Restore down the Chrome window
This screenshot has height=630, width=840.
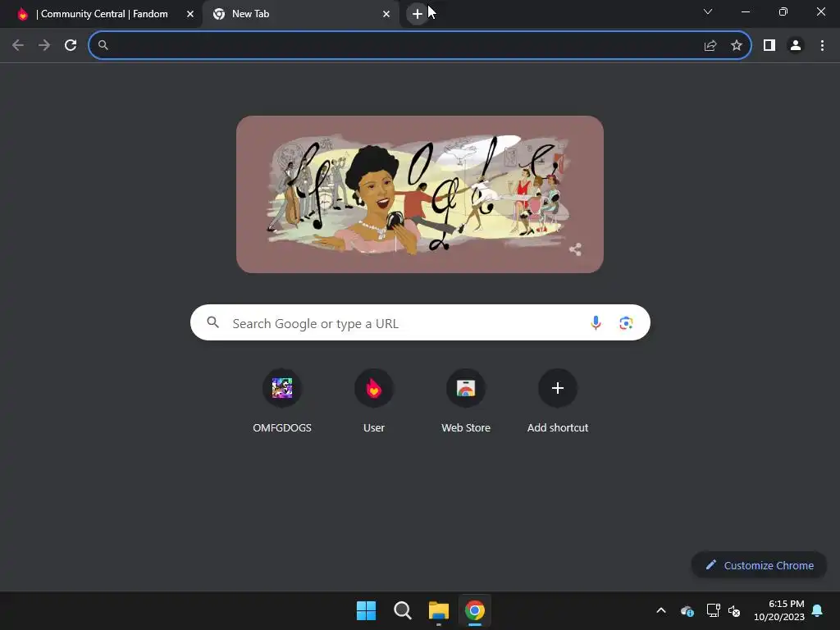[783, 11]
